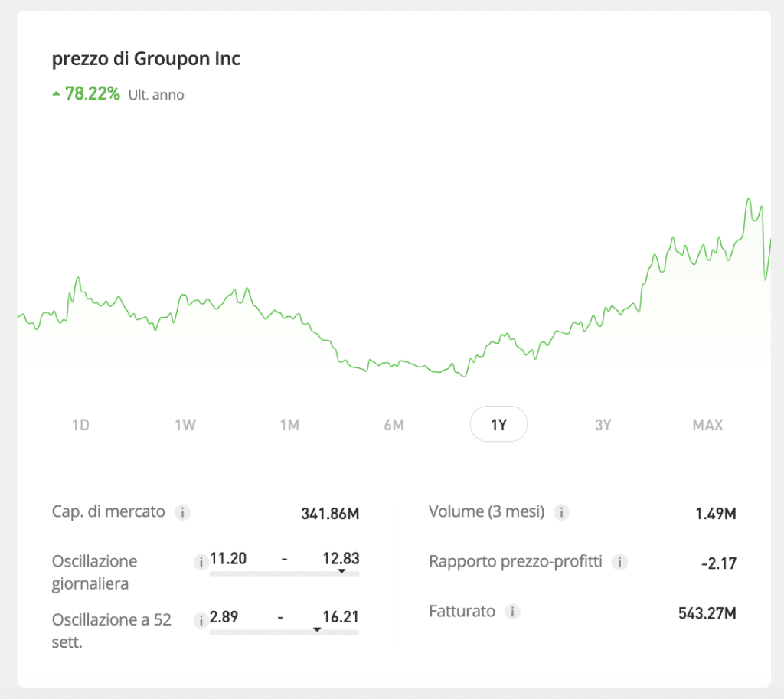Image resolution: width=784 pixels, height=699 pixels.
Task: Click the currently selected 1Y tab
Action: [x=498, y=424]
